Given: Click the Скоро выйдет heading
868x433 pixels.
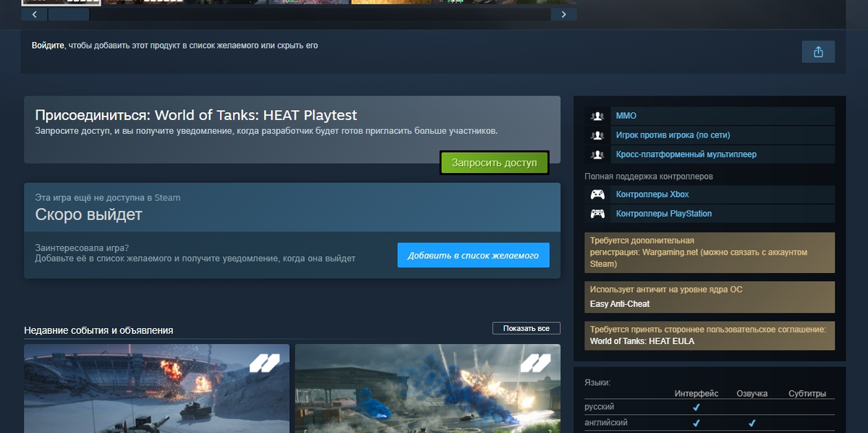Looking at the screenshot, I should tap(88, 215).
